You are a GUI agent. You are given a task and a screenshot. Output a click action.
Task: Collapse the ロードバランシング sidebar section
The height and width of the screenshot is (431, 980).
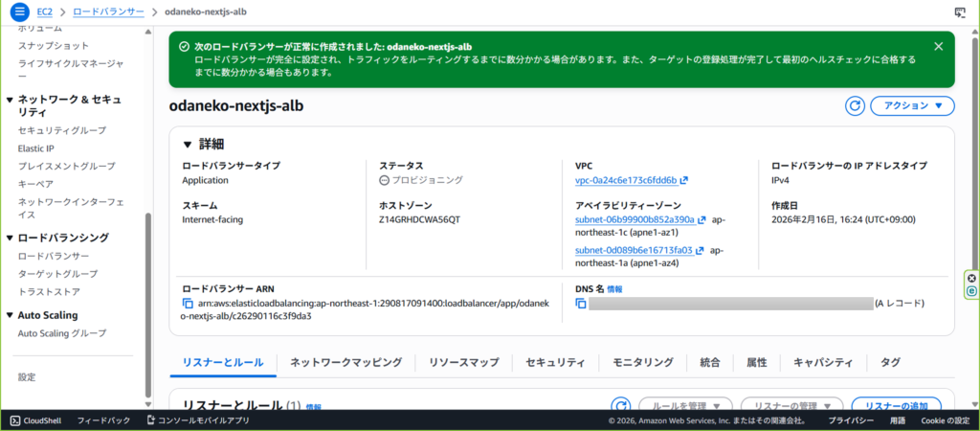coord(10,238)
